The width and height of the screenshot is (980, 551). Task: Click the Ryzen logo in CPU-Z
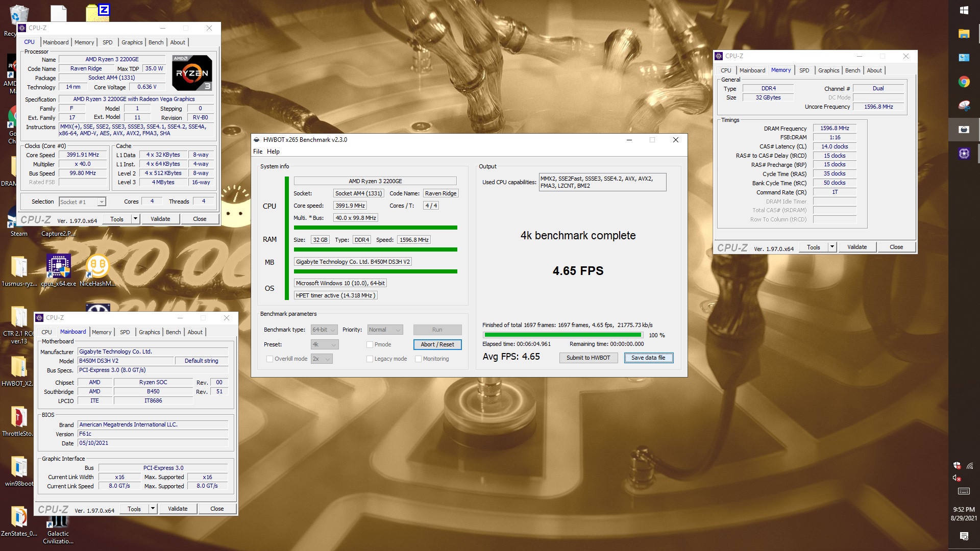(x=192, y=72)
